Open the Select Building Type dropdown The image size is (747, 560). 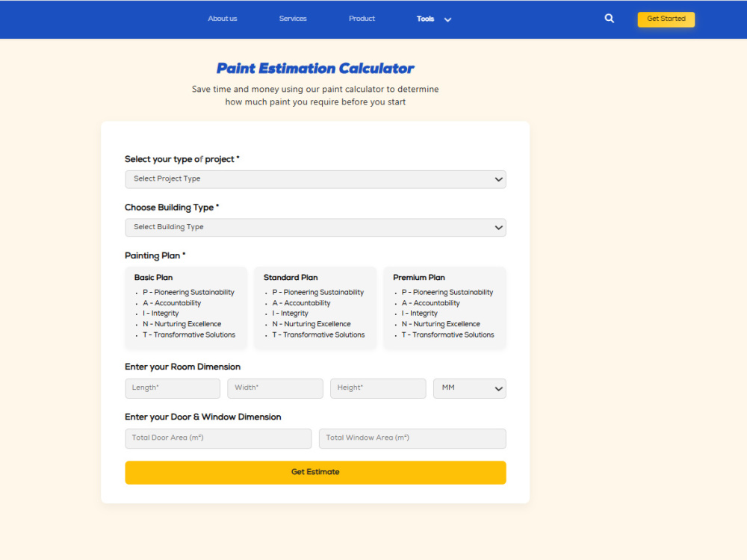tap(315, 227)
